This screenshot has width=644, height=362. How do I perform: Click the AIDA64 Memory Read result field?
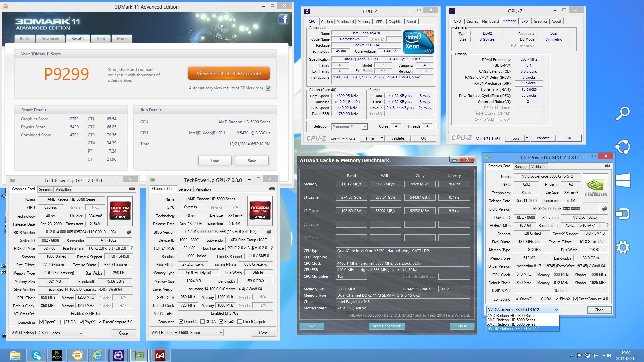click(351, 184)
